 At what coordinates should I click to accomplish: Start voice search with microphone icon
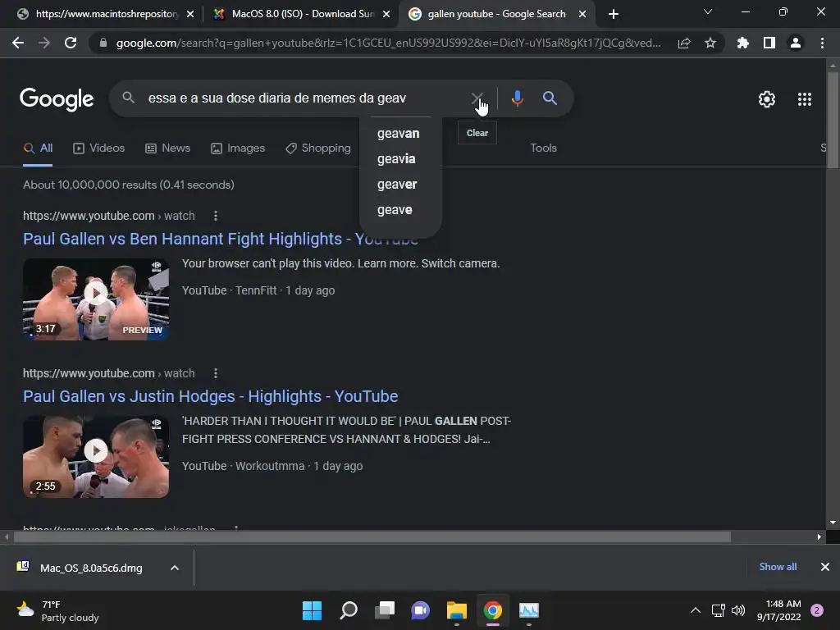point(517,98)
